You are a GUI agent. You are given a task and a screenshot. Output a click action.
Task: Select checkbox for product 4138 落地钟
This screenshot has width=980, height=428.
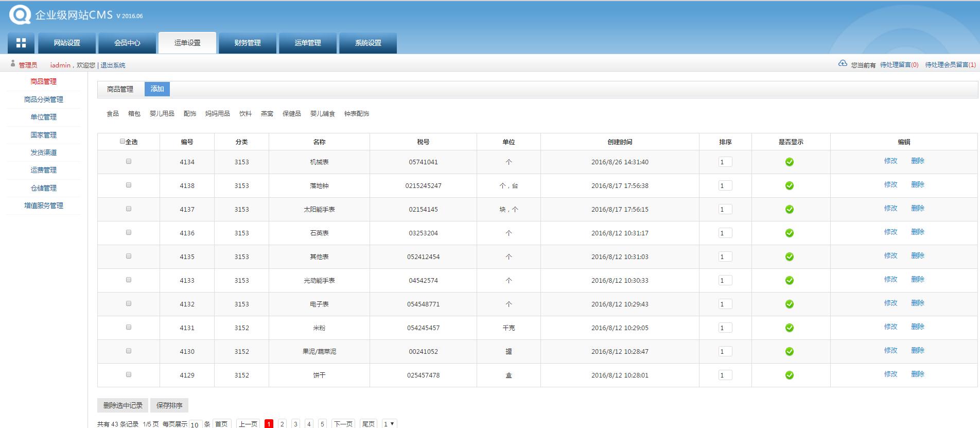[x=129, y=185]
